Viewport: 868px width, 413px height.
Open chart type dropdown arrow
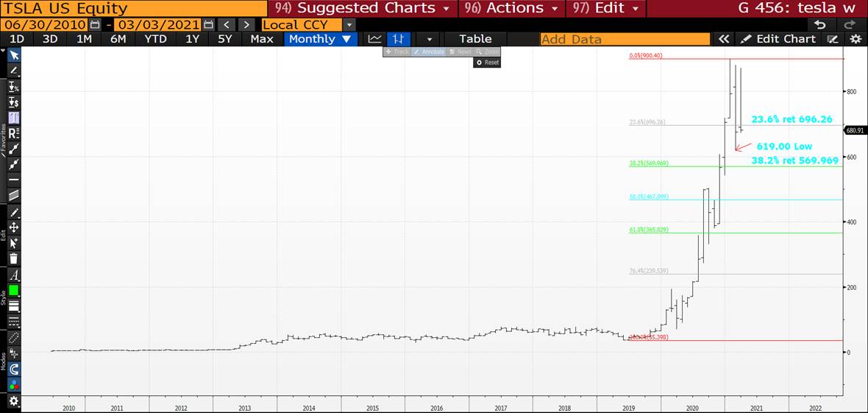point(429,39)
